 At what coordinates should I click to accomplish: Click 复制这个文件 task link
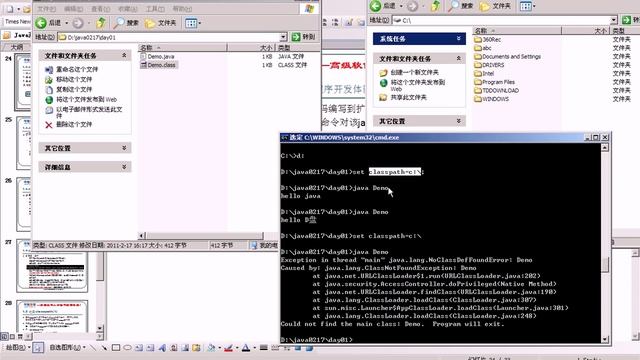pyautogui.click(x=74, y=89)
